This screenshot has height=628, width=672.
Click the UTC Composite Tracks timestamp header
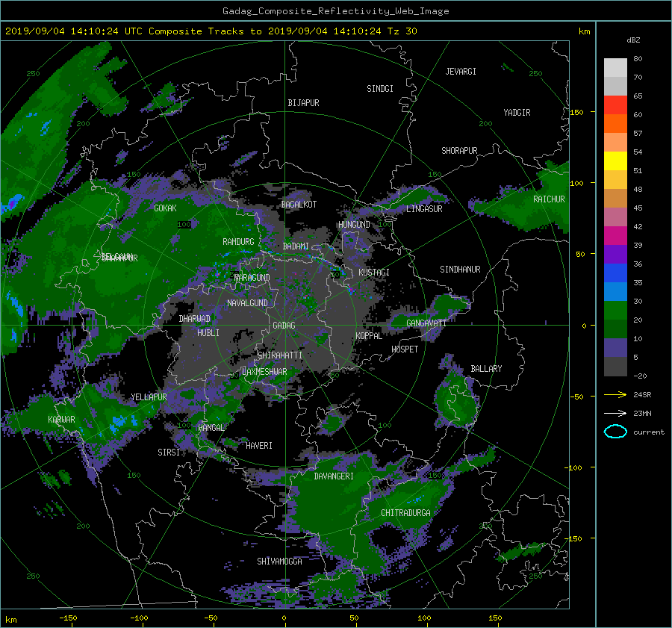click(211, 31)
